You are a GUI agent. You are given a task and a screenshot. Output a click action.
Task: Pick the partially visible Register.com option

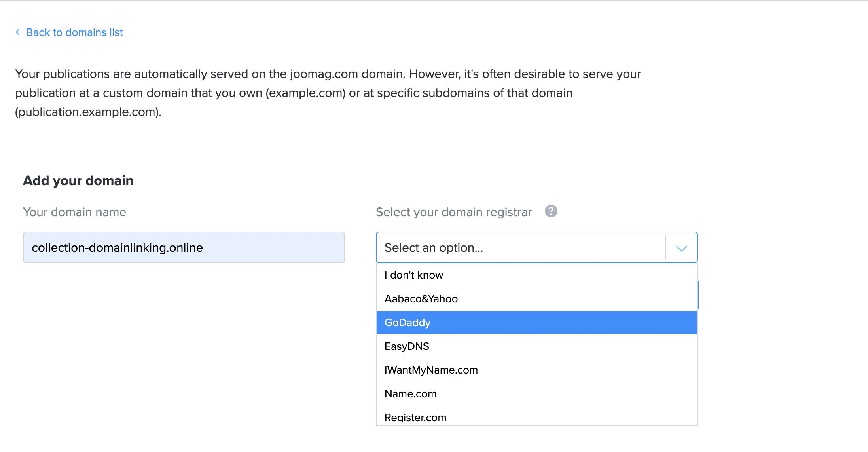pyautogui.click(x=415, y=418)
